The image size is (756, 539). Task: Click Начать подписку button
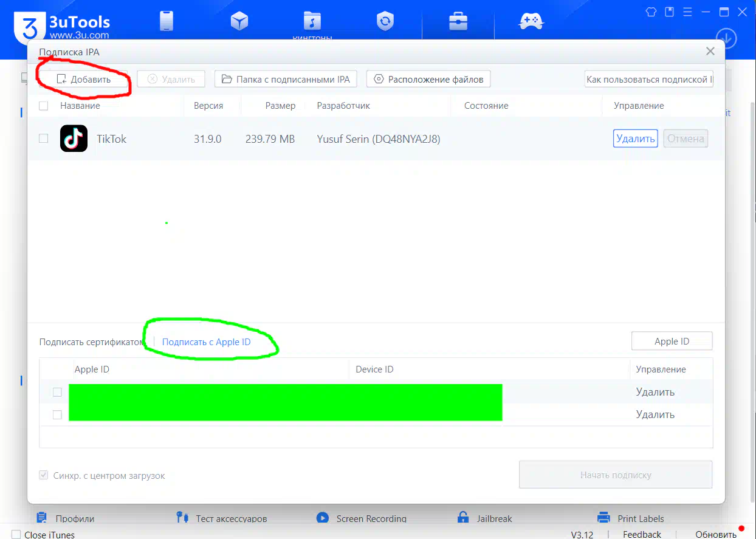[616, 475]
